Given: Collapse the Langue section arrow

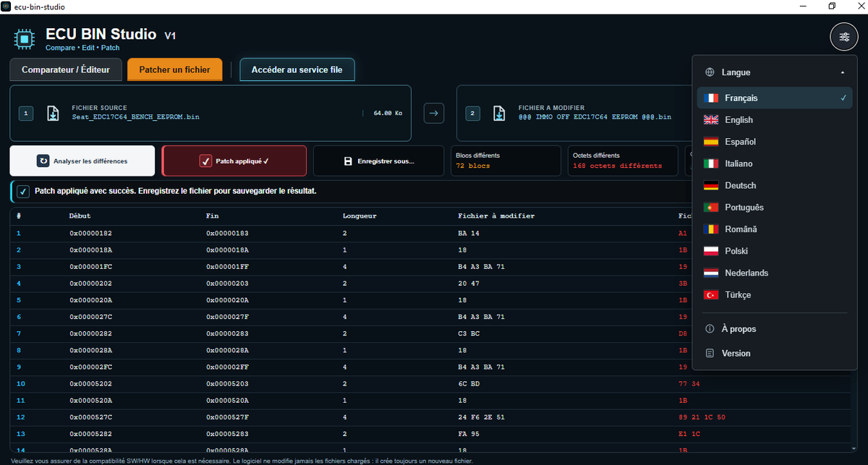Looking at the screenshot, I should pos(843,72).
